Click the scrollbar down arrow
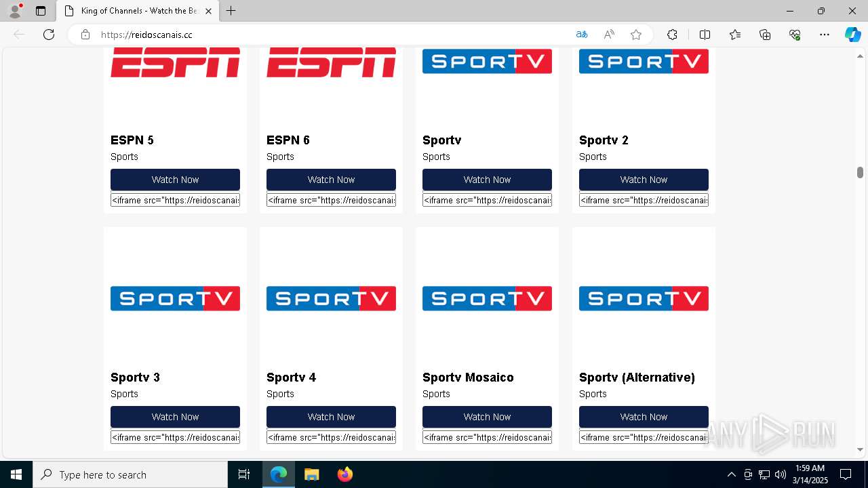Viewport: 868px width, 488px height. [x=860, y=450]
